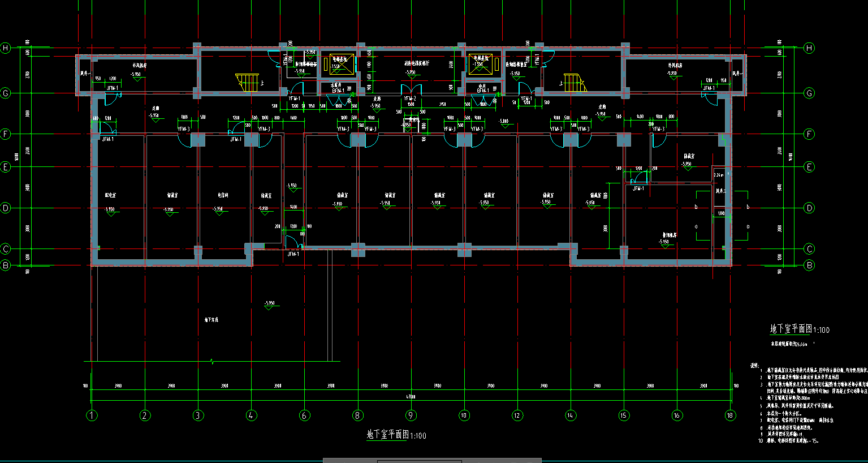The height and width of the screenshot is (463, 868).
Task: Click the 配电室 room label
Action: pyautogui.click(x=110, y=195)
